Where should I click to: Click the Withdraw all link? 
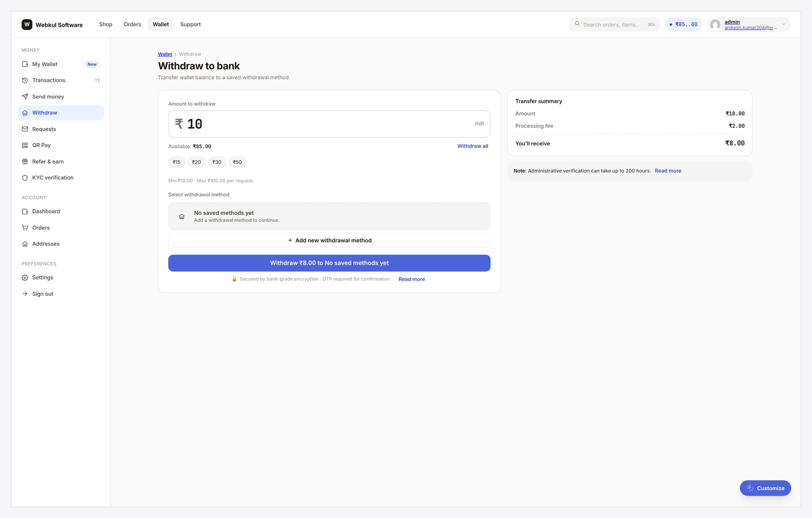[472, 146]
